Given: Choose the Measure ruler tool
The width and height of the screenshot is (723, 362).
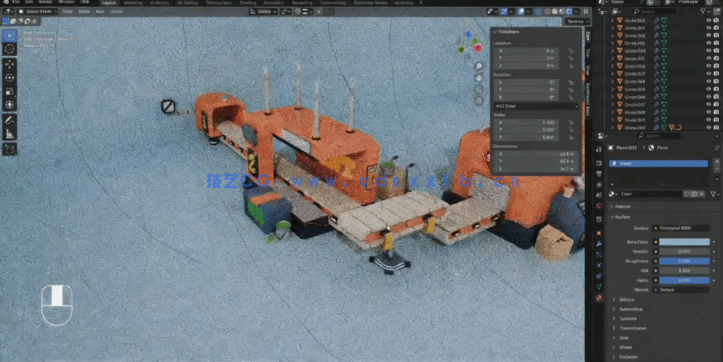Looking at the screenshot, I should tap(10, 134).
